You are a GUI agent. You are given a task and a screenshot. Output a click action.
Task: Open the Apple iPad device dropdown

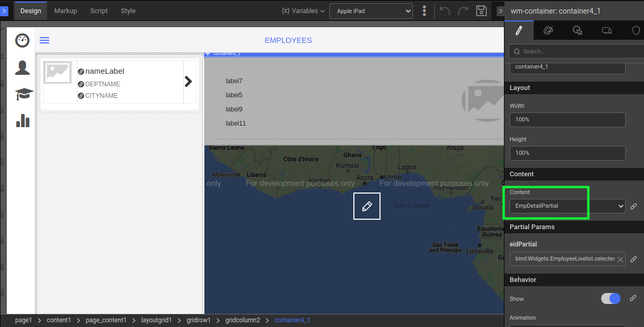pos(371,11)
